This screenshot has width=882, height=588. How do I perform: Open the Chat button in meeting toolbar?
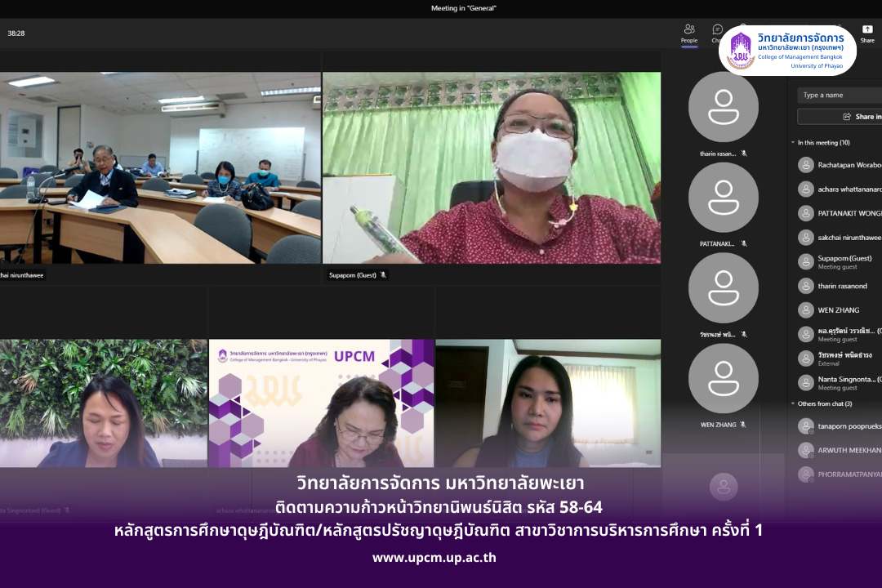click(x=717, y=33)
